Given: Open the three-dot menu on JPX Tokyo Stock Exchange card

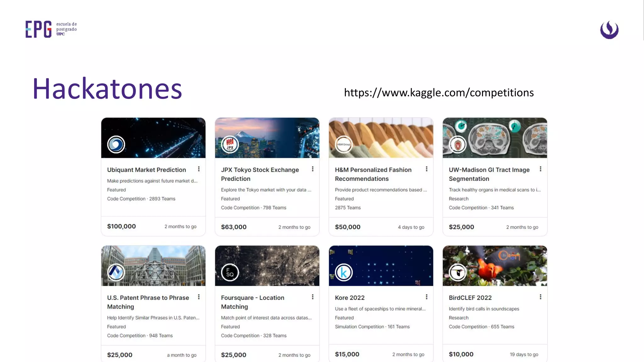Looking at the screenshot, I should click(313, 169).
